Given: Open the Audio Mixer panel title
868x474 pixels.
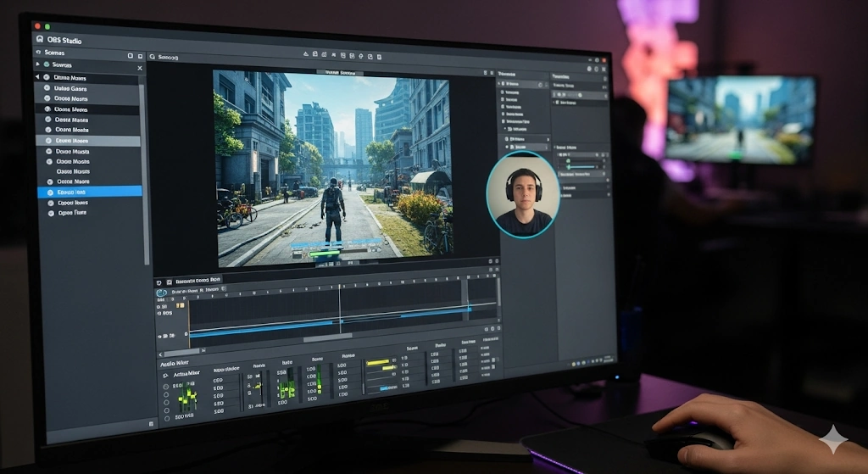Looking at the screenshot, I should tap(175, 364).
